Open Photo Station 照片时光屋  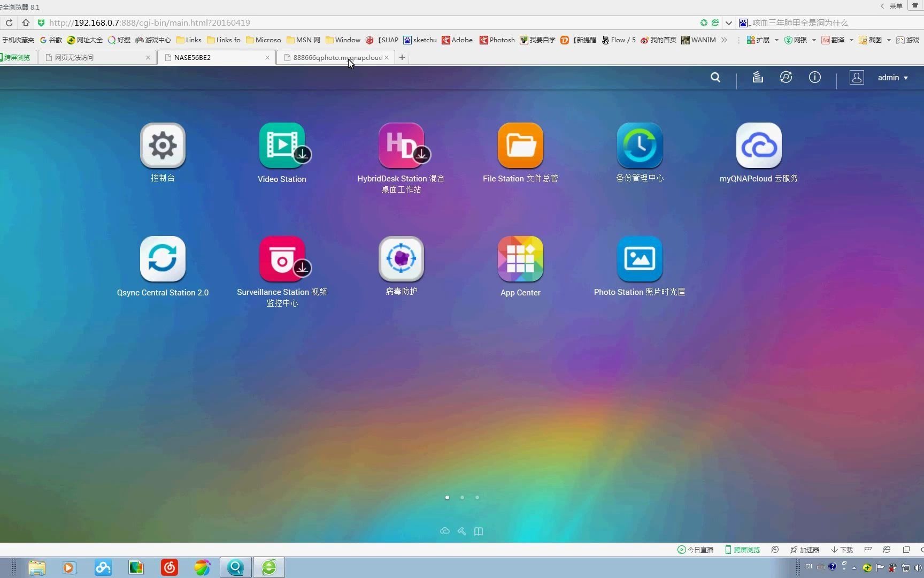point(640,259)
